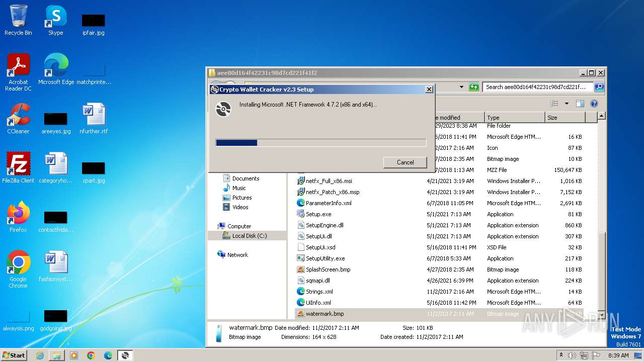The height and width of the screenshot is (362, 644).
Task: Launch Google Chrome desktop shortcut
Action: click(x=18, y=269)
